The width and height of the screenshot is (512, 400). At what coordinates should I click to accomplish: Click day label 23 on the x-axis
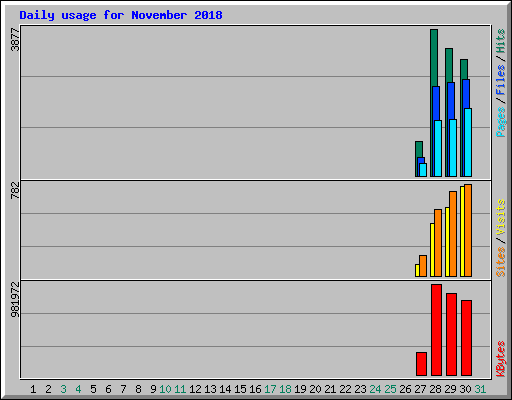point(360,389)
